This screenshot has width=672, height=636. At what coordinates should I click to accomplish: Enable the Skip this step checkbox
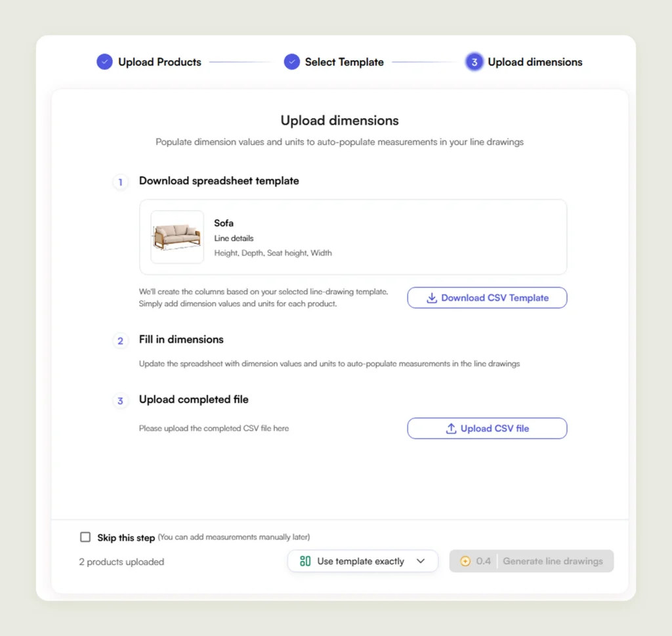tap(85, 537)
